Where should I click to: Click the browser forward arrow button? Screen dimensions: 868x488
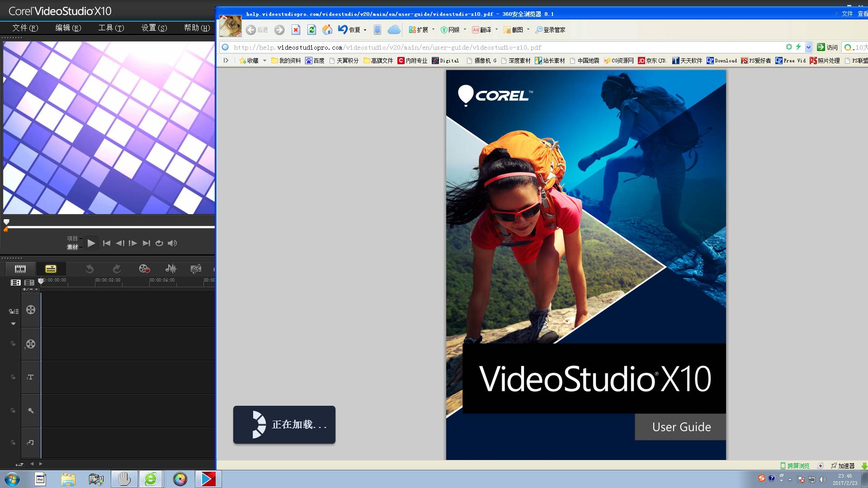tap(279, 30)
